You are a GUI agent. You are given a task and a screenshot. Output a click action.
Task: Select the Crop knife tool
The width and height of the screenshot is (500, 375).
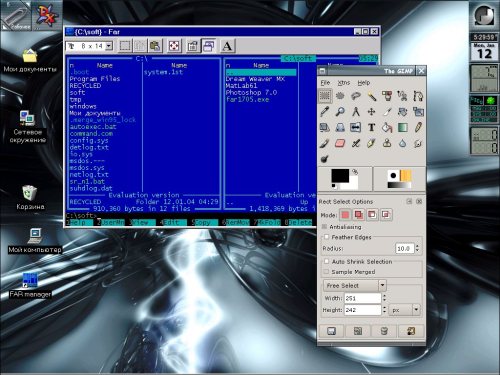coord(387,112)
